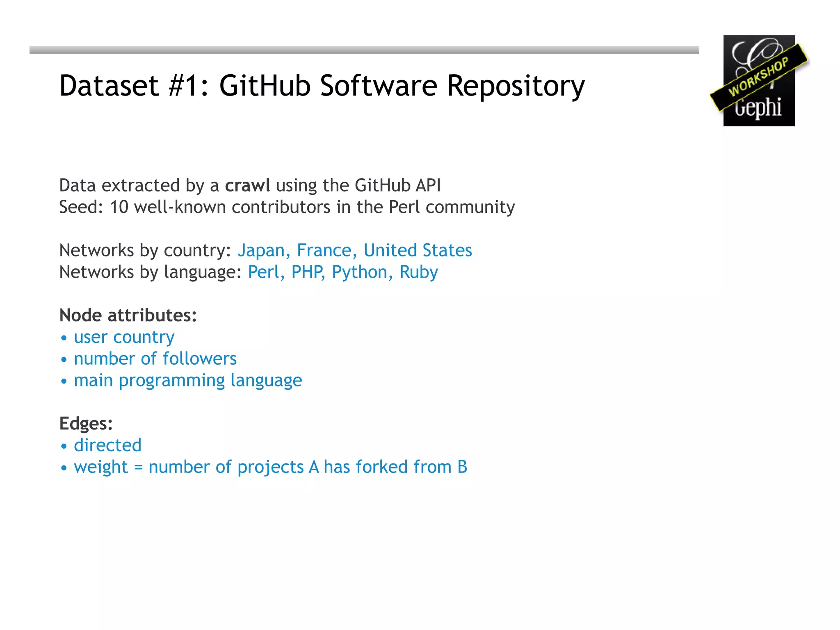Click the number of followers bullet
Image resolution: width=840 pixels, height=630 pixels.
click(x=155, y=359)
